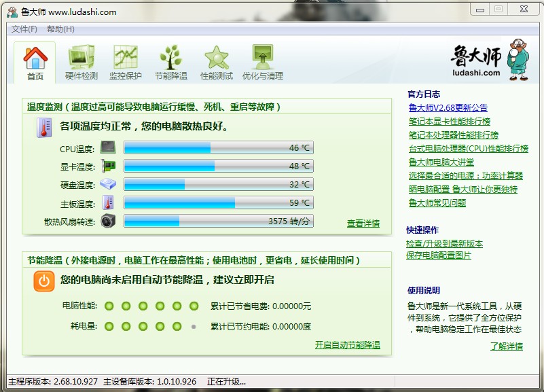Click the graphics card icon next to 显卡温度
Viewport: 544px width, 392px height.
[108, 166]
